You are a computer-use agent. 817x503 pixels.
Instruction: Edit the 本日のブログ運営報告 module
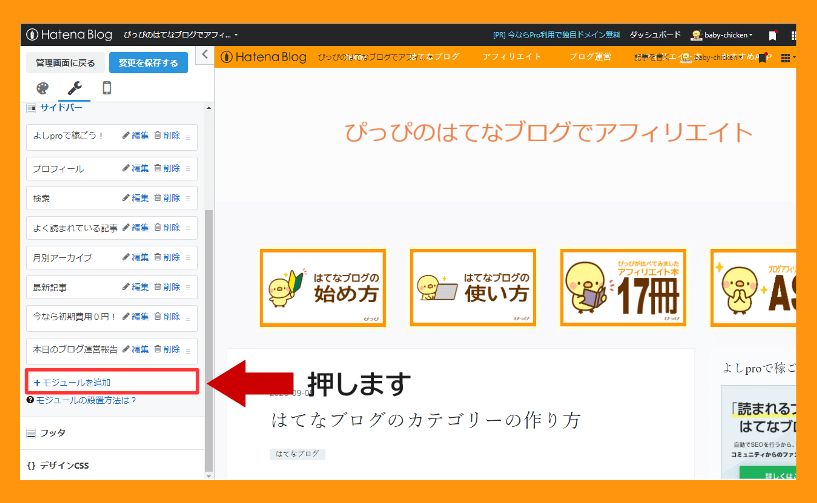coord(135,350)
